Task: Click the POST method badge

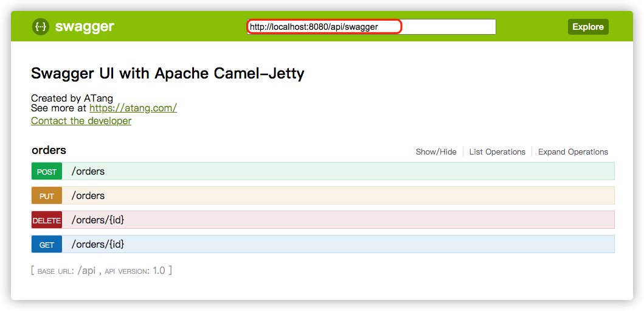Action: click(x=47, y=171)
